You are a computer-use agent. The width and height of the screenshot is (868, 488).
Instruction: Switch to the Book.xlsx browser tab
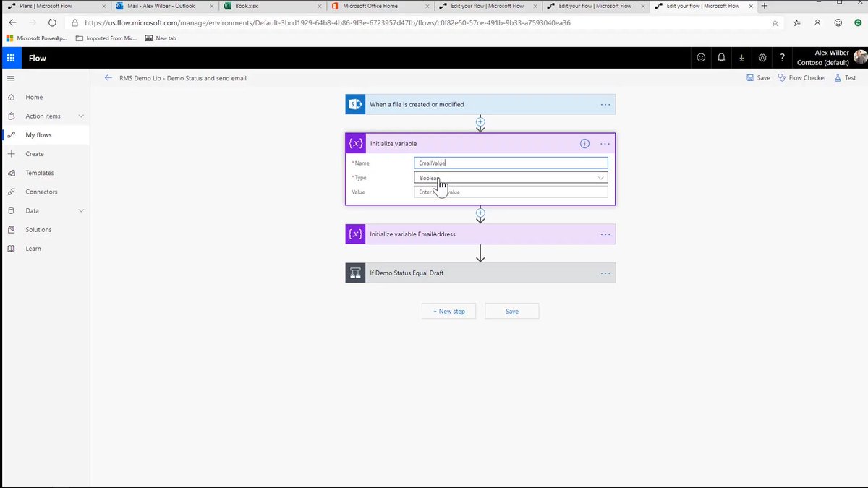(x=268, y=7)
